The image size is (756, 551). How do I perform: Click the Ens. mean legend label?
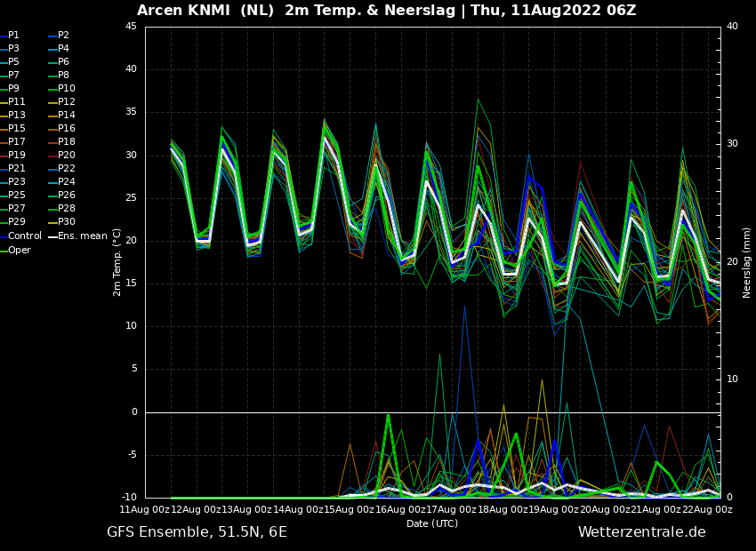83,236
